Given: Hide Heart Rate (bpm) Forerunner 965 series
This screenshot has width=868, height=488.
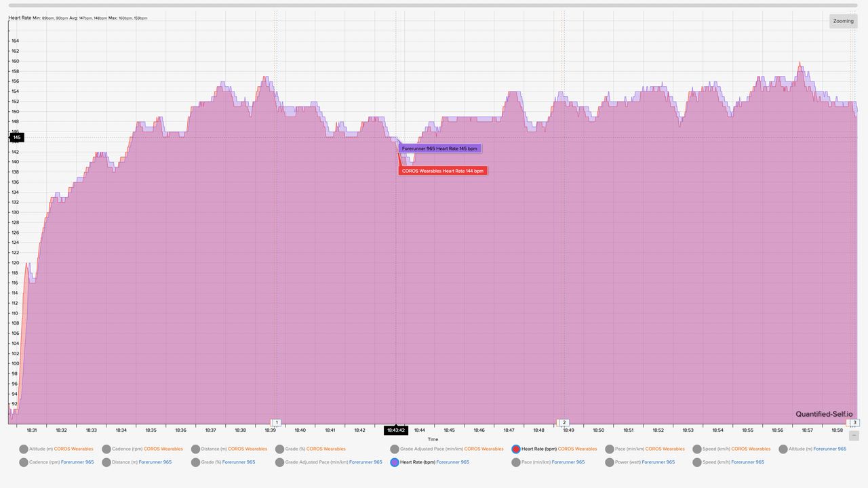Looking at the screenshot, I should click(429, 462).
